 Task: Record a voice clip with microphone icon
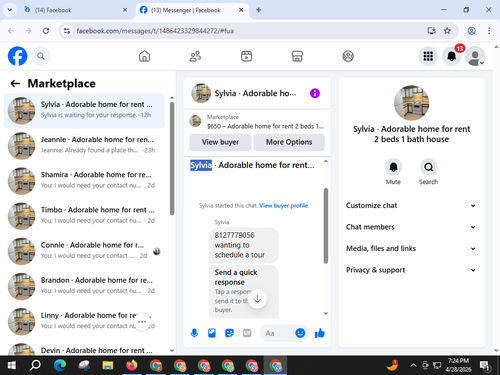[194, 333]
